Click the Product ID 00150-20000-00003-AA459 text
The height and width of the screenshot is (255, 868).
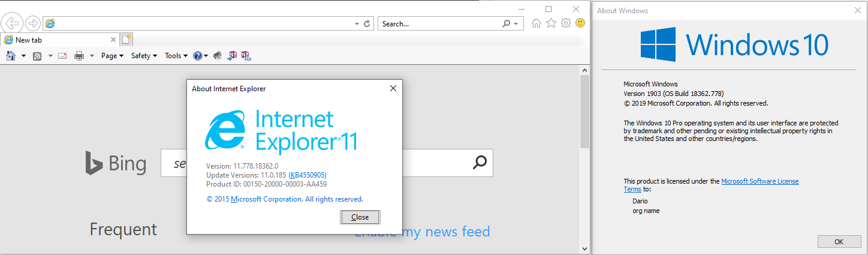tap(266, 184)
